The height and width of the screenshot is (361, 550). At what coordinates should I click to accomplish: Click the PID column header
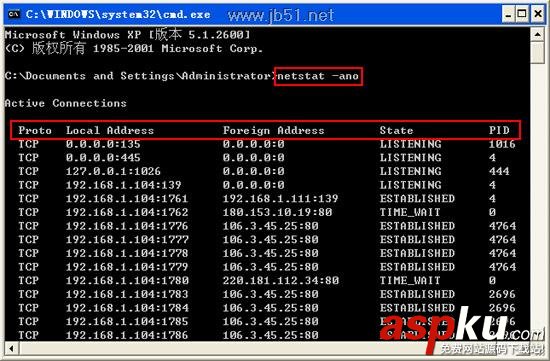499,131
